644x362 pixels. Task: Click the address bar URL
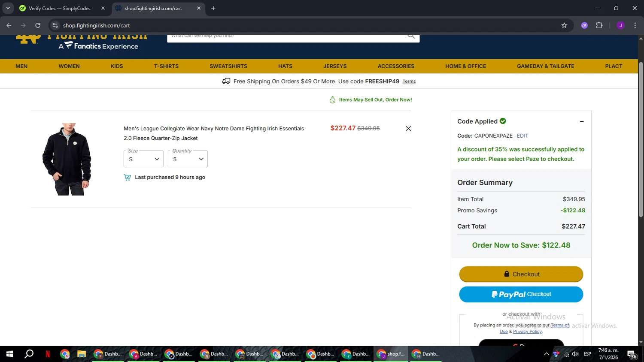pyautogui.click(x=96, y=25)
